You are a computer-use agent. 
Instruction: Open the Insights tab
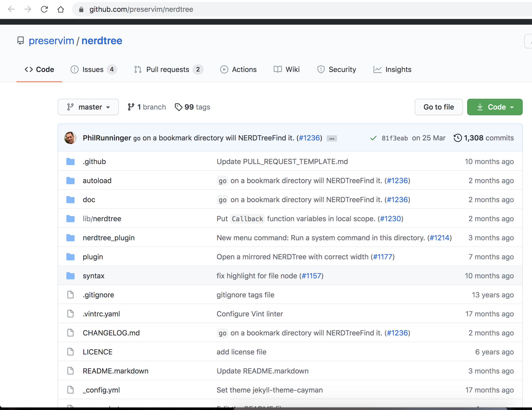pyautogui.click(x=392, y=69)
